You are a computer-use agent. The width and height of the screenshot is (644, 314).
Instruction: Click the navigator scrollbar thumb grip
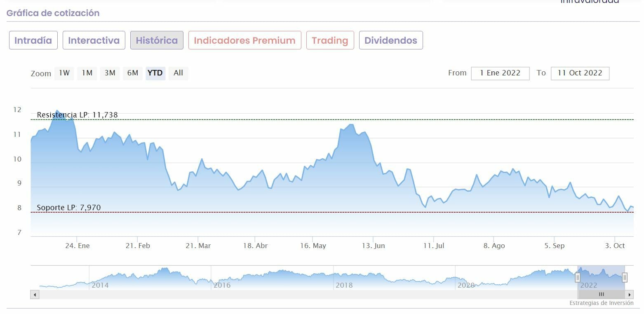(601, 295)
